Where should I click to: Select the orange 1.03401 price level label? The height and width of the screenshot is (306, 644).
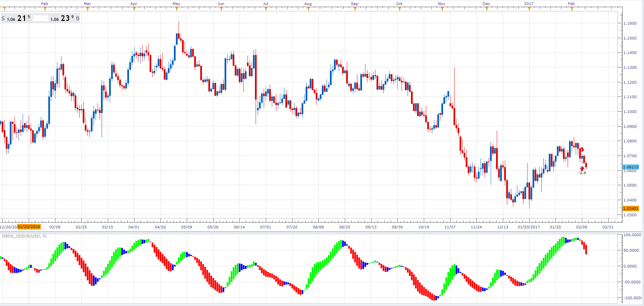(631, 208)
